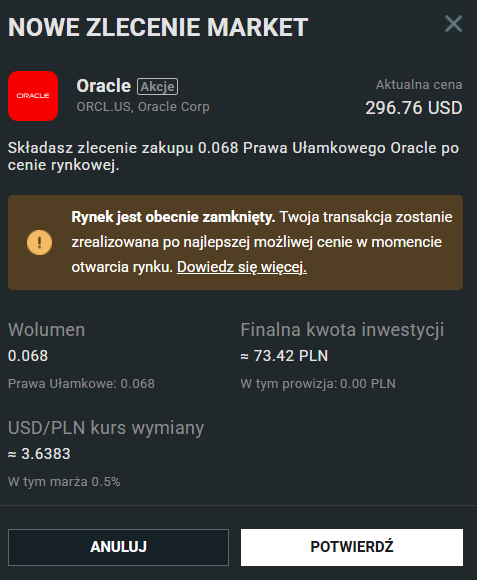
Task: Click the Oracle company name heading
Action: (104, 86)
